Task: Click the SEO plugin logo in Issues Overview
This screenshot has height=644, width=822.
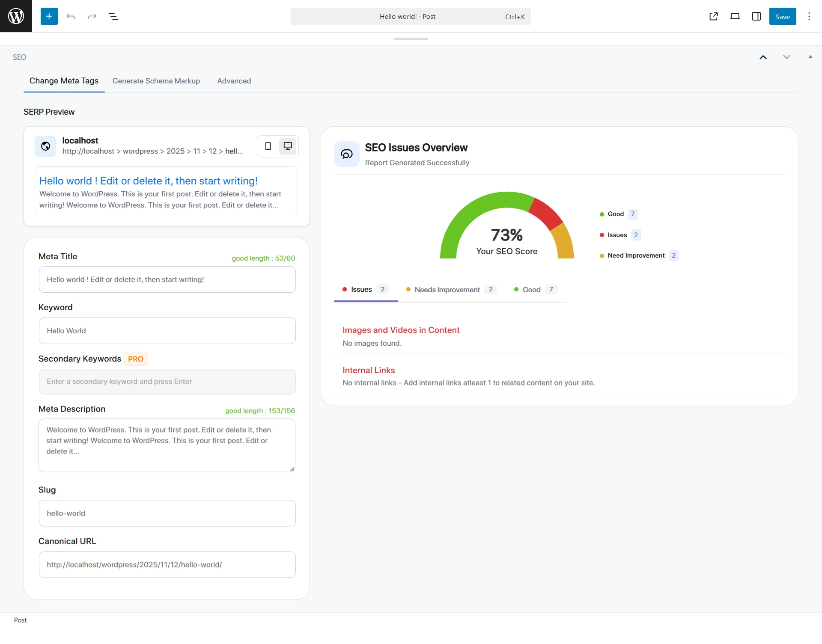Action: 347,154
